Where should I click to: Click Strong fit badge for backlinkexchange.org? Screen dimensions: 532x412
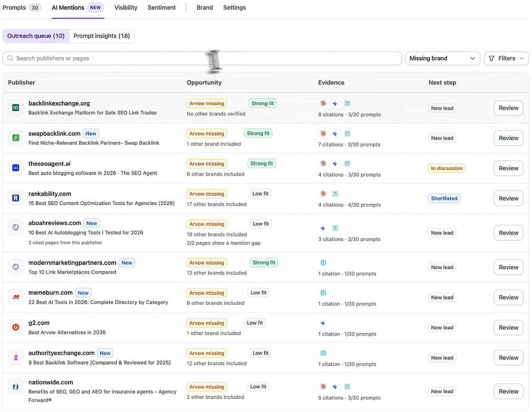(x=262, y=103)
